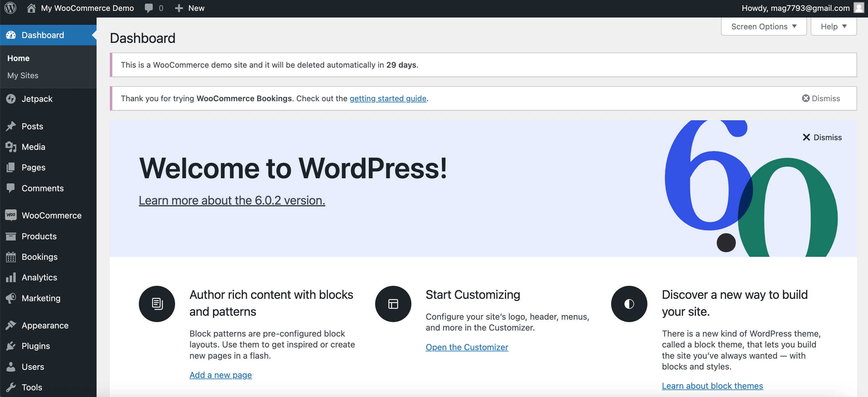Screen dimensions: 868x397
Task: Click the Media menu label
Action: [34, 147]
